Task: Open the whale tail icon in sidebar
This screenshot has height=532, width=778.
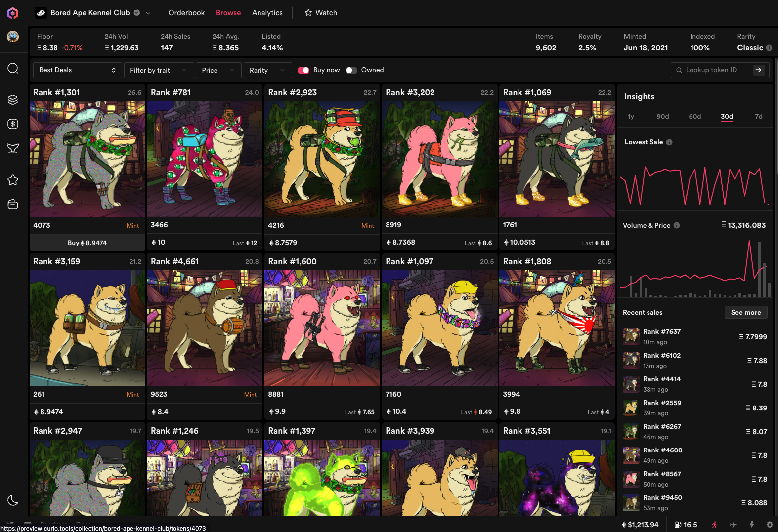Action: (13, 148)
